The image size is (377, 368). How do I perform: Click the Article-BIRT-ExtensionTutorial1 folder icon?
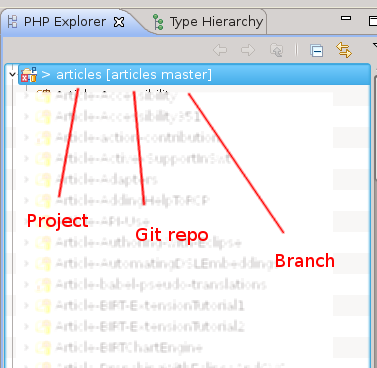[x=43, y=305]
